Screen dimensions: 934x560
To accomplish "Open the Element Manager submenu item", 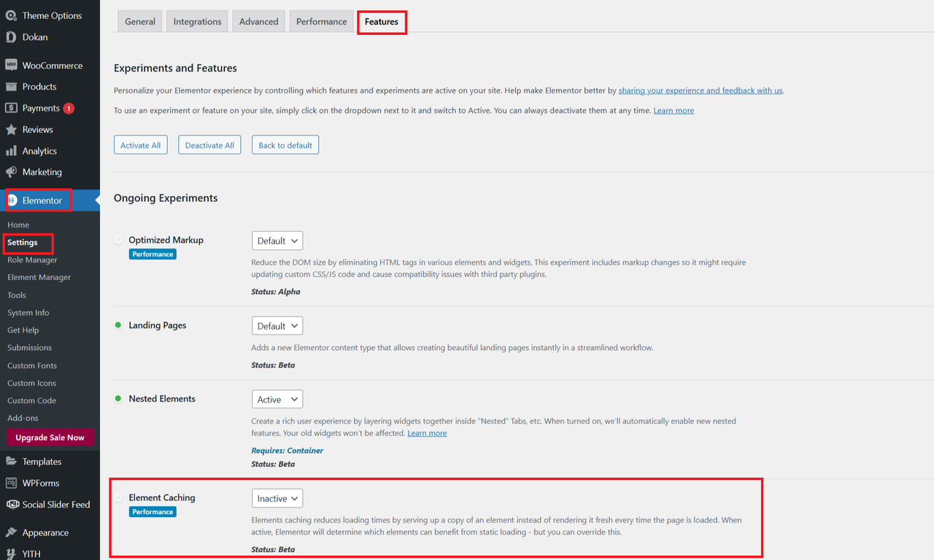I will (x=39, y=277).
